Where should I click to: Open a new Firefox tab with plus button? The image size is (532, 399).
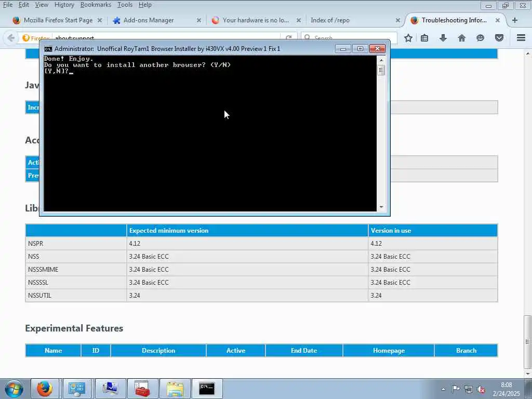tap(515, 20)
